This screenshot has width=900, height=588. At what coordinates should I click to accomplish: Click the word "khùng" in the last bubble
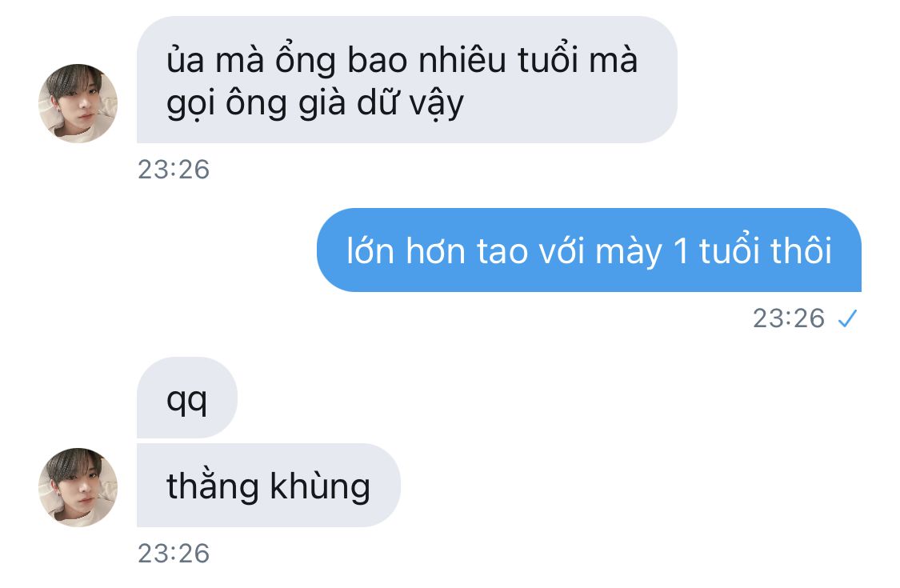coord(320,487)
